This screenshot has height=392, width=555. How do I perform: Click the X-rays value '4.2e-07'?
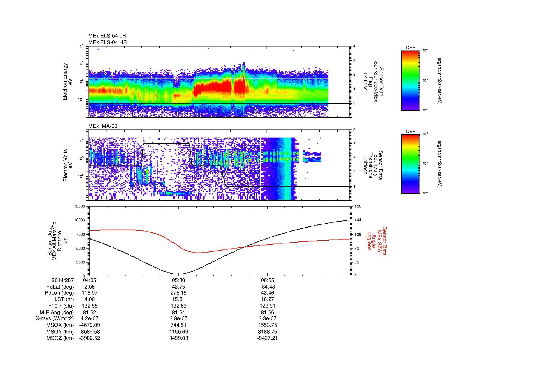(x=89, y=318)
